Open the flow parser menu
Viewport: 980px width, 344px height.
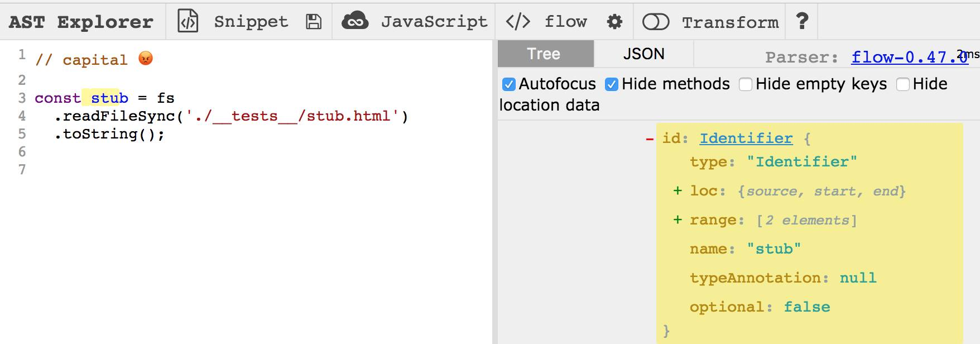click(566, 21)
